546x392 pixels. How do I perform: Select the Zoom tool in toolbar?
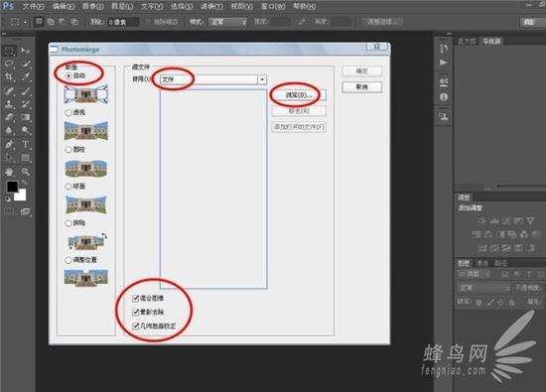(x=26, y=172)
